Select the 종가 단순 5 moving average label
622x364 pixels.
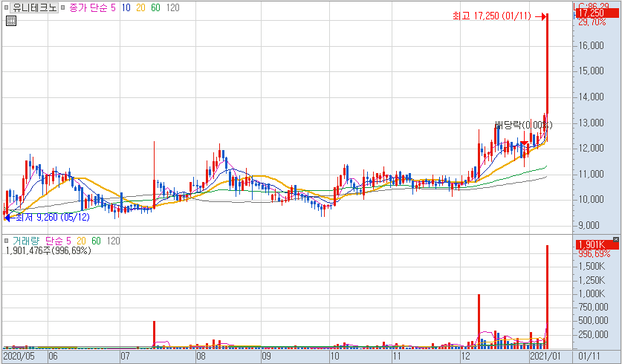point(92,7)
